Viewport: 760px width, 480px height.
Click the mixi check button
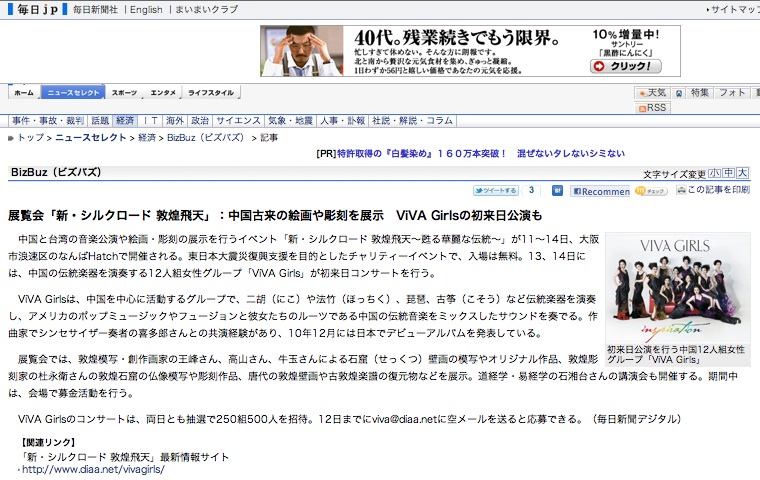pos(652,190)
